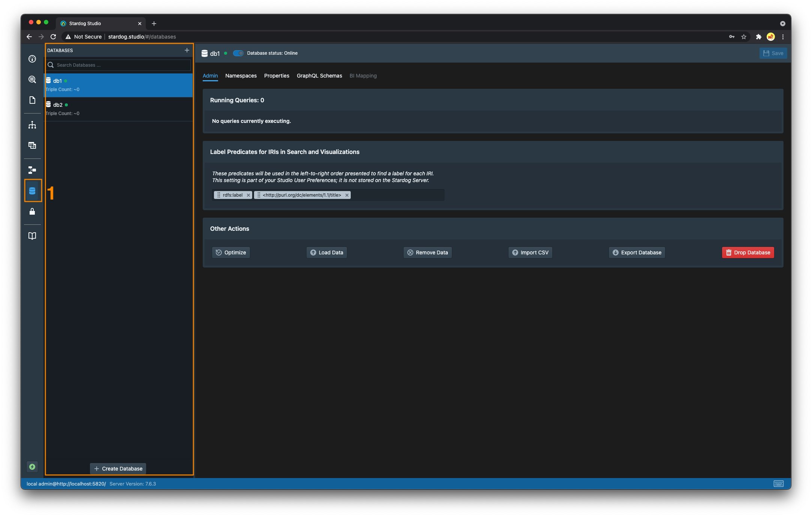Screen dimensions: 812x517
Task: Click the Virtual Graphs sidebar icon
Action: tap(32, 170)
